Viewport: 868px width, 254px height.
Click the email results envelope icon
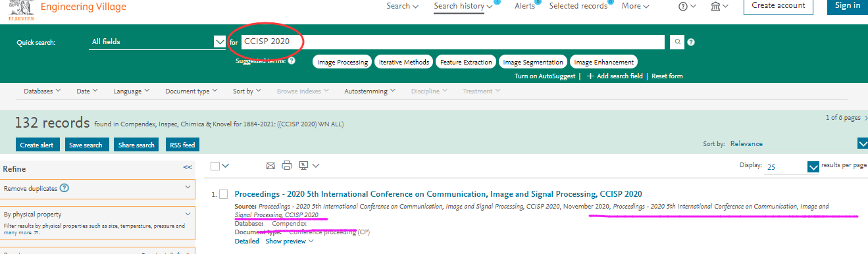point(270,166)
